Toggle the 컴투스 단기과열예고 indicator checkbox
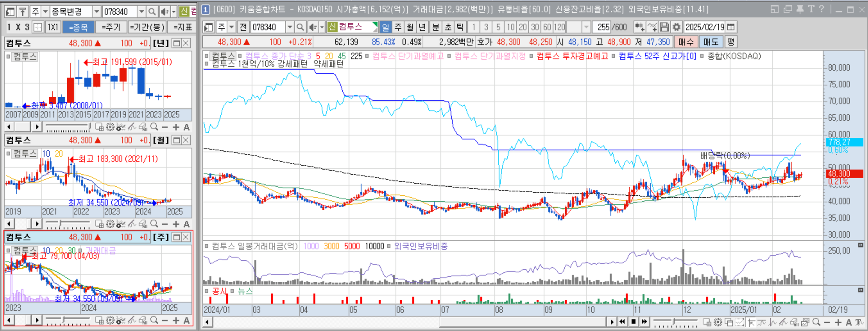868x331 pixels. (367, 56)
